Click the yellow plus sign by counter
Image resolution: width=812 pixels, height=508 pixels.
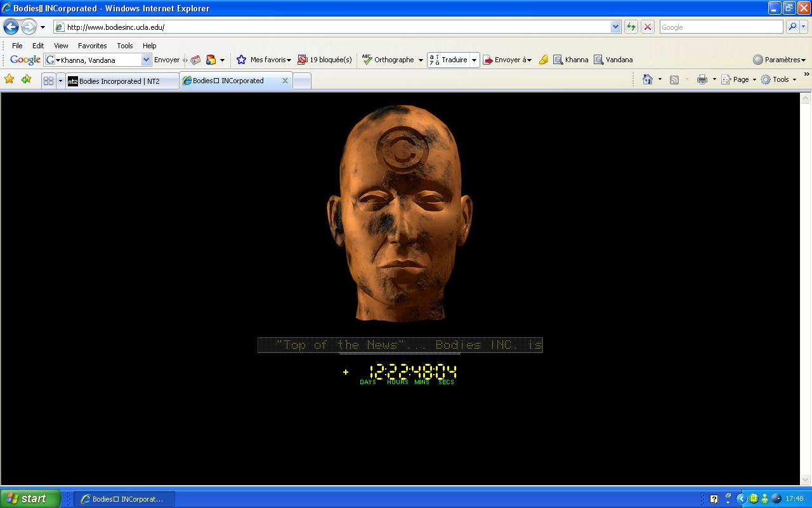coord(346,372)
